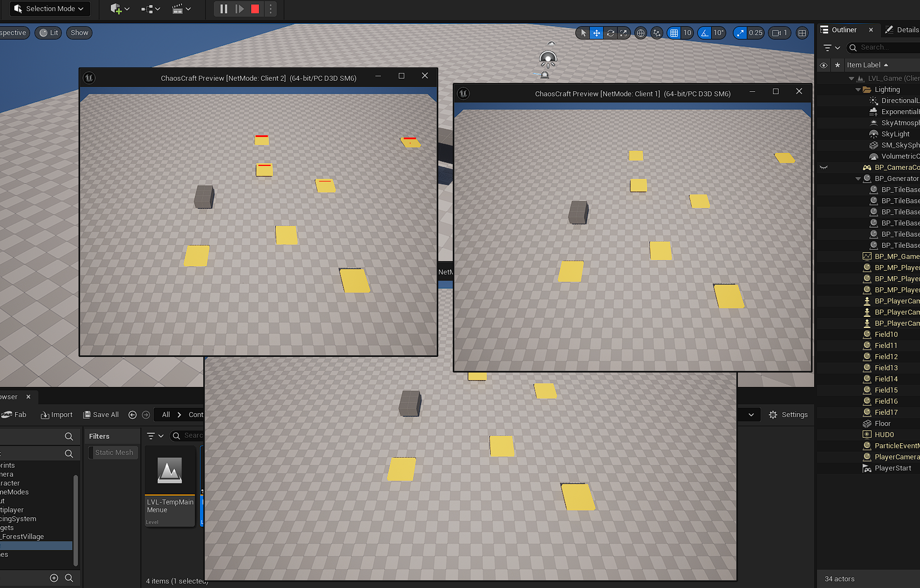Switch world/local coordinate space globe icon
The height and width of the screenshot is (588, 920).
[x=641, y=33]
